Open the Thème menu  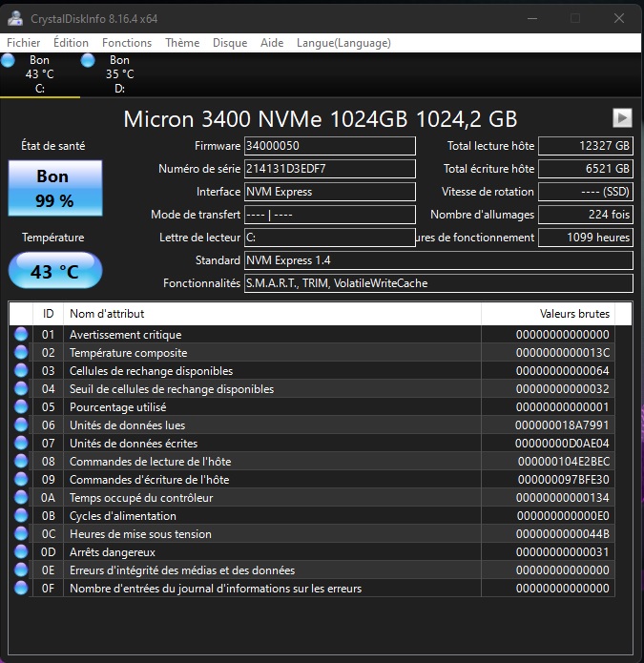182,43
